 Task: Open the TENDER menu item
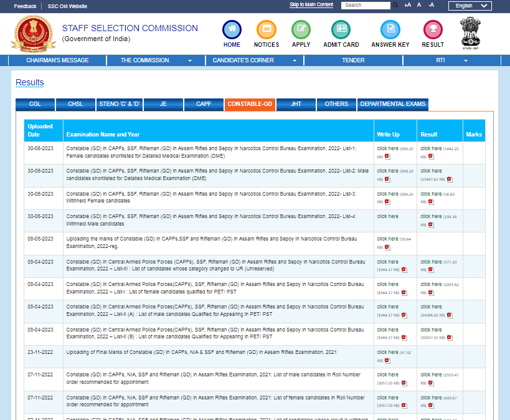pos(353,60)
